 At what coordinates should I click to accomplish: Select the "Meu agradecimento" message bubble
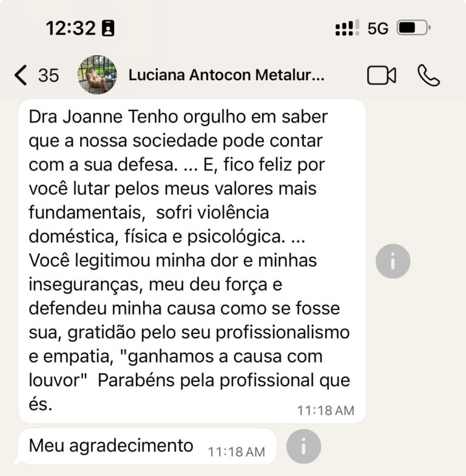point(111,446)
